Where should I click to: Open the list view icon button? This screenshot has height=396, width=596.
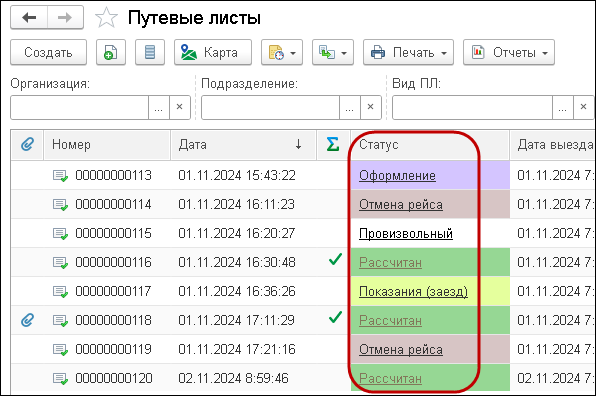tap(150, 52)
